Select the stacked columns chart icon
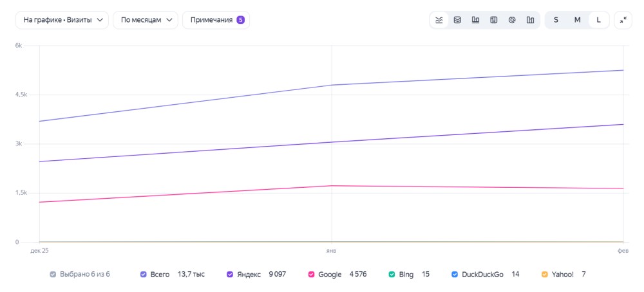This screenshot has height=292, width=644. [494, 20]
